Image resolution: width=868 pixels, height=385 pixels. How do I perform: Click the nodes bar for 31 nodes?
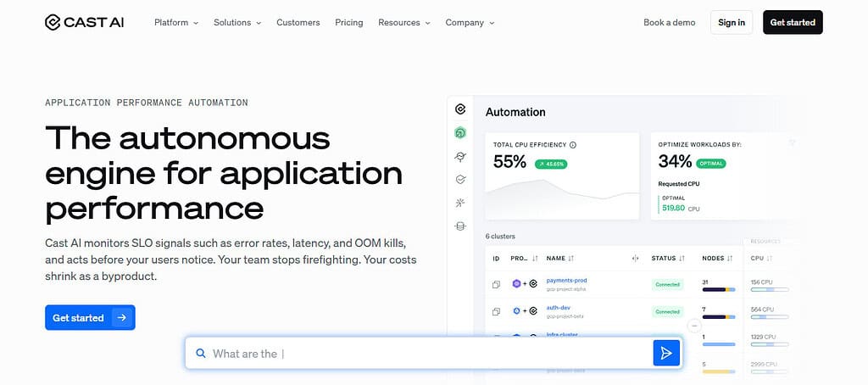[x=719, y=290]
